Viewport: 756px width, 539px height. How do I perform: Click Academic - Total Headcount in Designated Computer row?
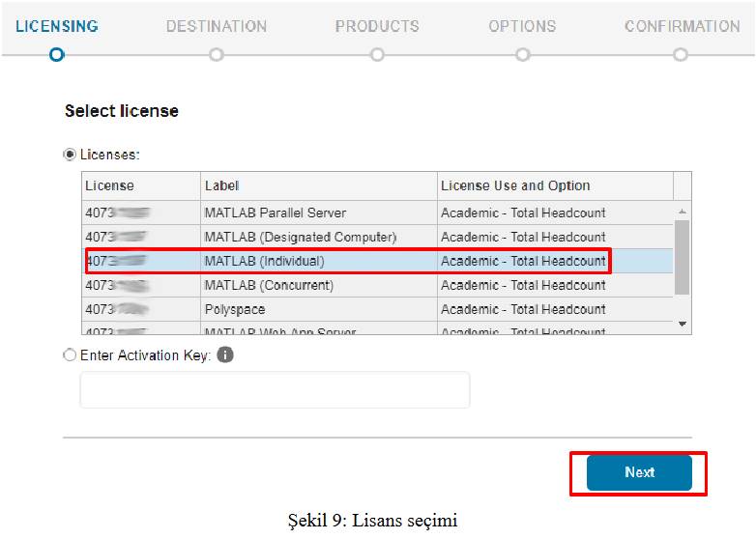[523, 237]
